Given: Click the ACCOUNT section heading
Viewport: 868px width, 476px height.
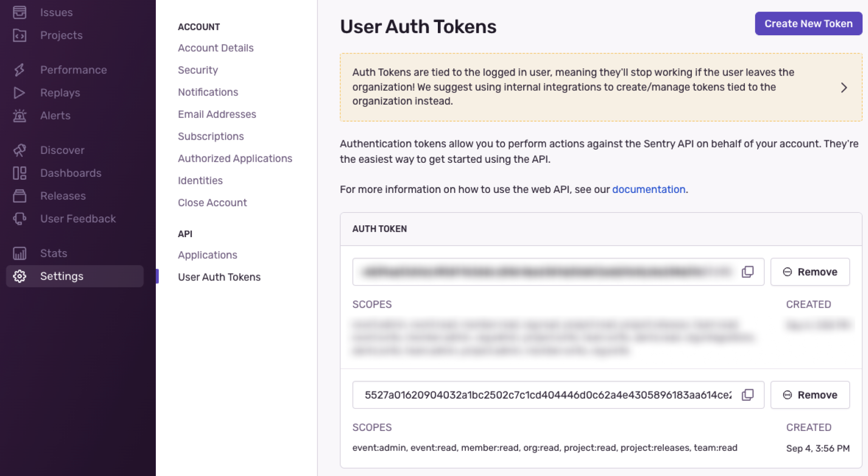Looking at the screenshot, I should point(199,27).
